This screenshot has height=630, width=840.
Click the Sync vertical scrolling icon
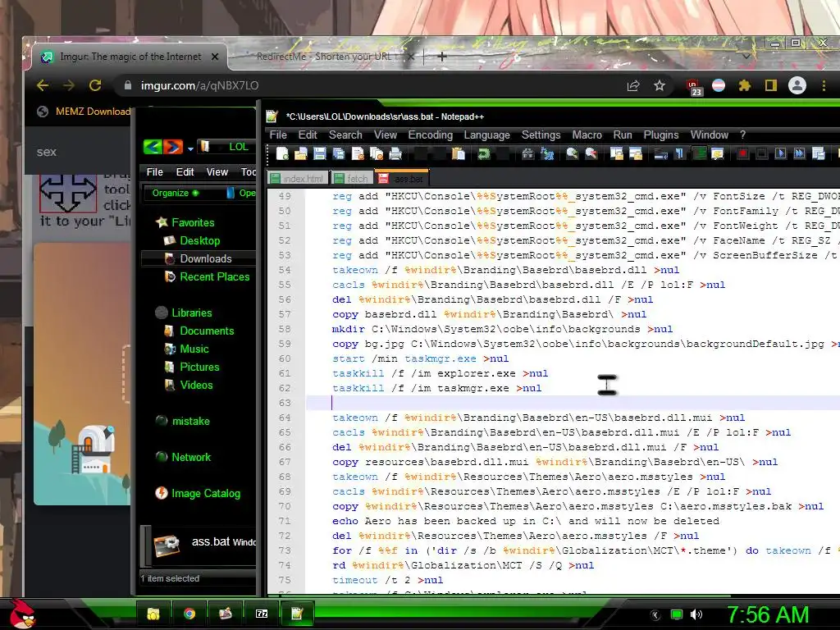(x=617, y=154)
